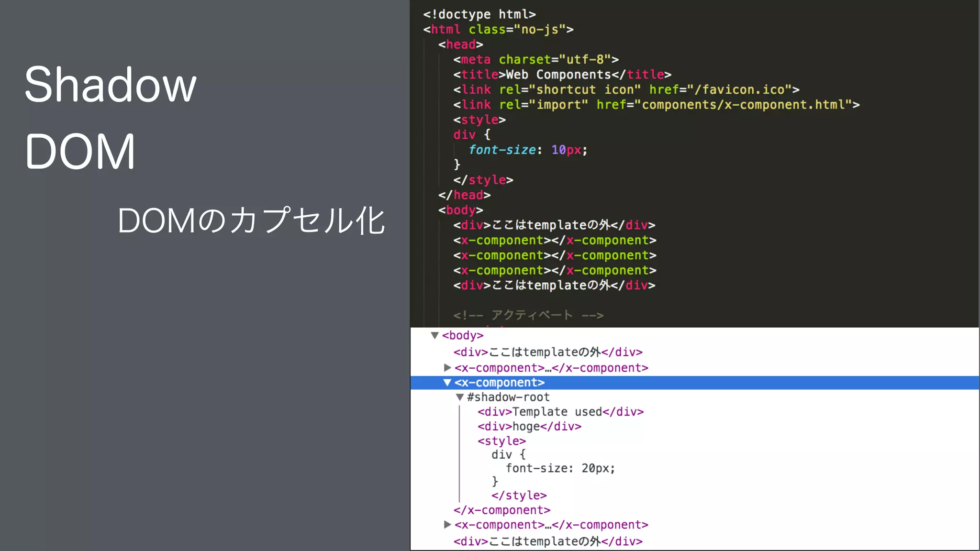Expand the last collapsed x-component node
This screenshot has height=551, width=980.
(x=447, y=525)
